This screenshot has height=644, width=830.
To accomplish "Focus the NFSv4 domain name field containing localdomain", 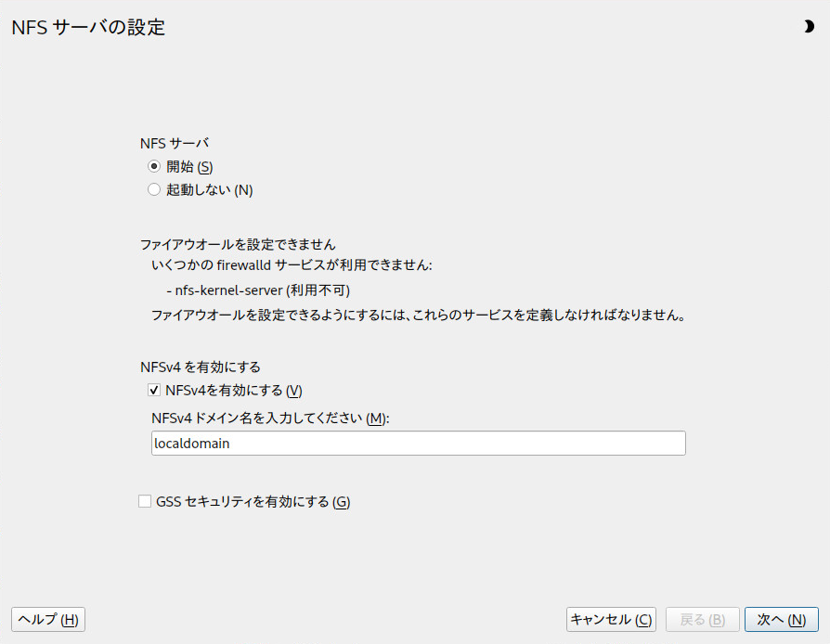I will [418, 443].
